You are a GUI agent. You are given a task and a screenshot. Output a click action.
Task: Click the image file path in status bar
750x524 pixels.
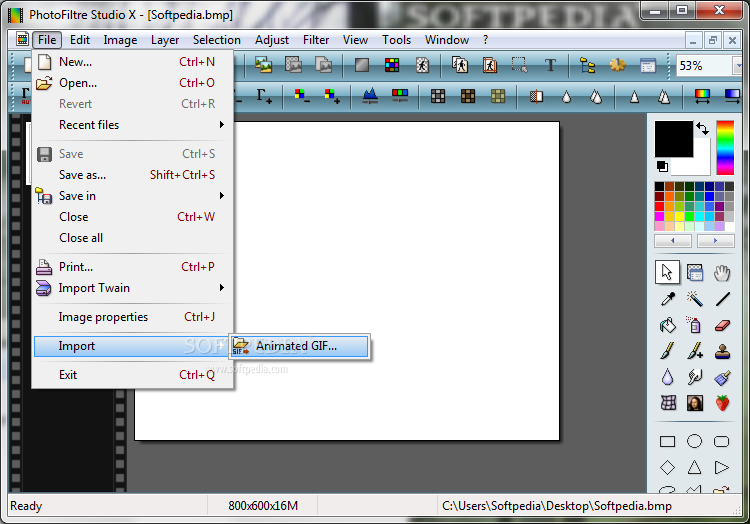557,506
